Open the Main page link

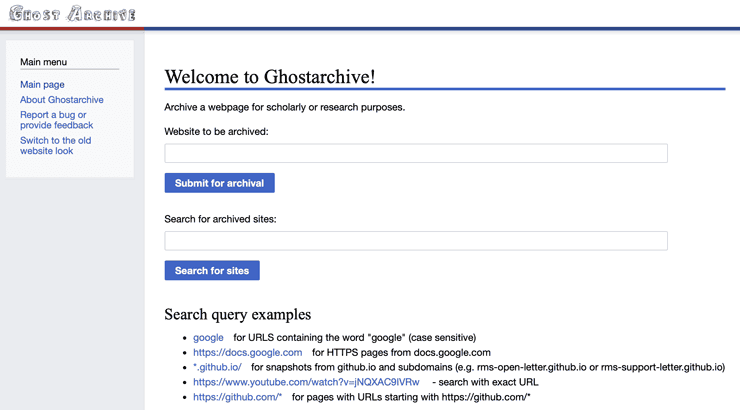pos(42,85)
